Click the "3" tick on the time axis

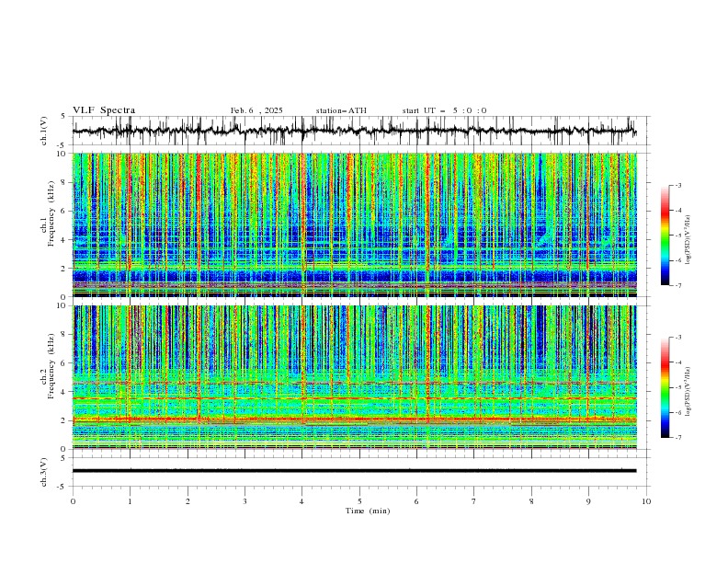(245, 501)
